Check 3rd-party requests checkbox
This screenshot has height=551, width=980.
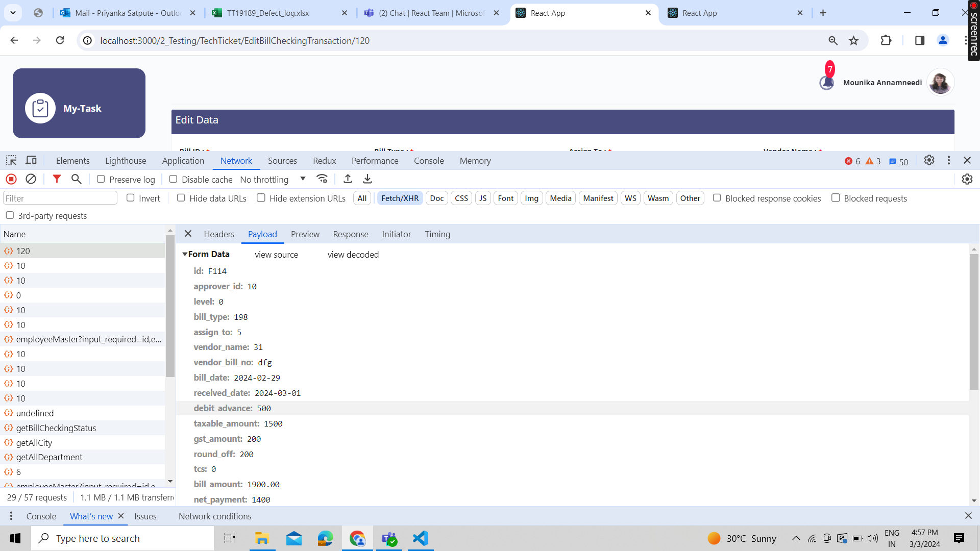10,215
